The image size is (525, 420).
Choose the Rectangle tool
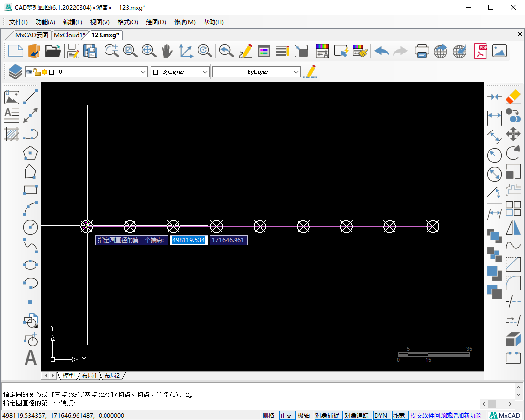tap(30, 190)
